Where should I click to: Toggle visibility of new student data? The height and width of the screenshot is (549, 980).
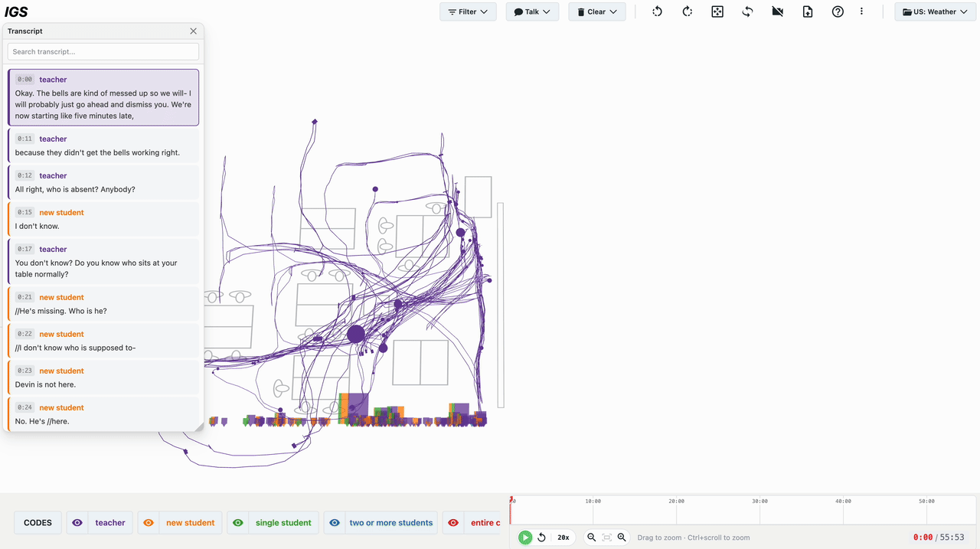148,522
